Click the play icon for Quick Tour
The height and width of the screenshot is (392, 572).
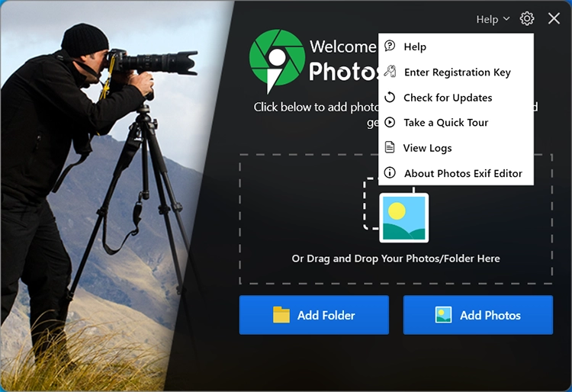click(x=390, y=122)
